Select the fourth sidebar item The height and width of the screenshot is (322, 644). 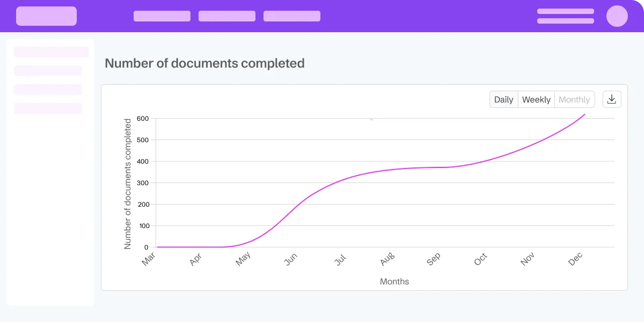[48, 108]
